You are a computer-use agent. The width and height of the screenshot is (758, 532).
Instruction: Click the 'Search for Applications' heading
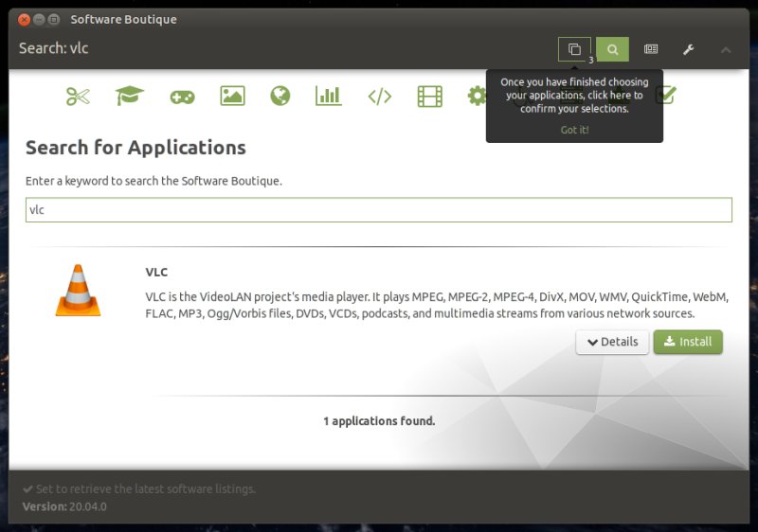[x=135, y=148]
